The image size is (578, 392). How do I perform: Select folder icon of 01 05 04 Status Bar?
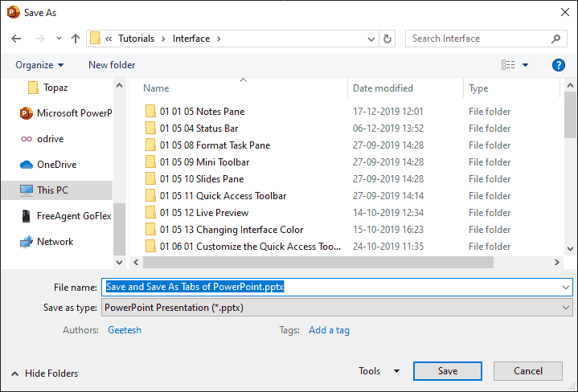150,129
